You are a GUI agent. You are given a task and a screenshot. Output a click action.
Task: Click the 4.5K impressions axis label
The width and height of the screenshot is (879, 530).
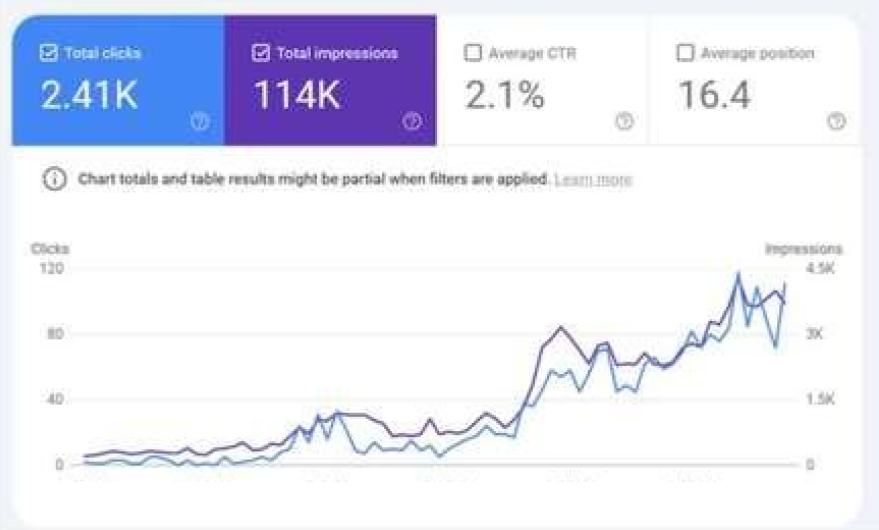click(x=821, y=268)
